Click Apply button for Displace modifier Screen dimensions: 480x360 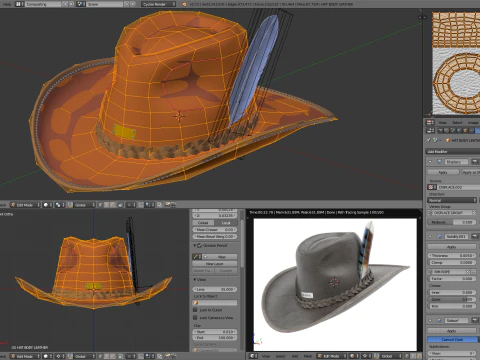click(x=443, y=172)
